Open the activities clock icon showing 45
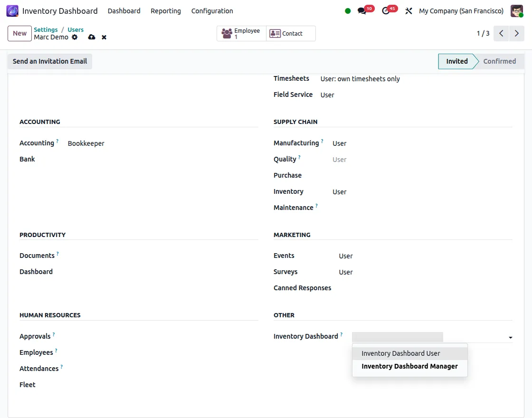 (387, 9)
